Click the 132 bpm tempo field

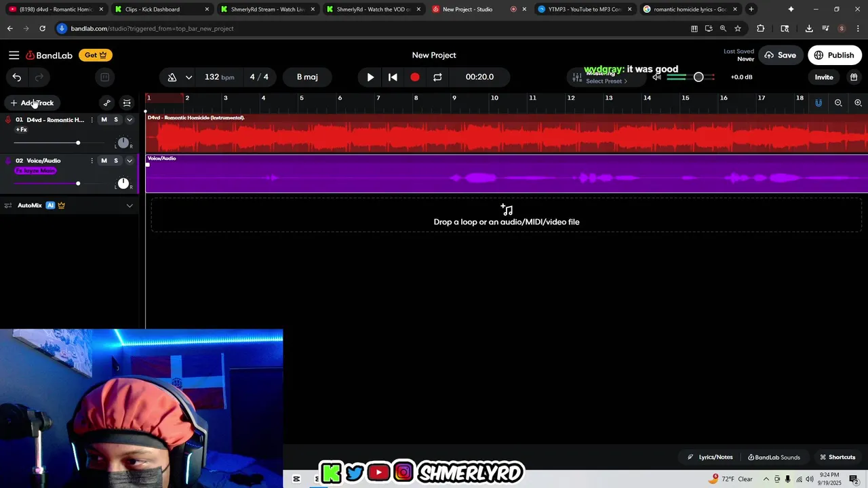[x=219, y=77]
